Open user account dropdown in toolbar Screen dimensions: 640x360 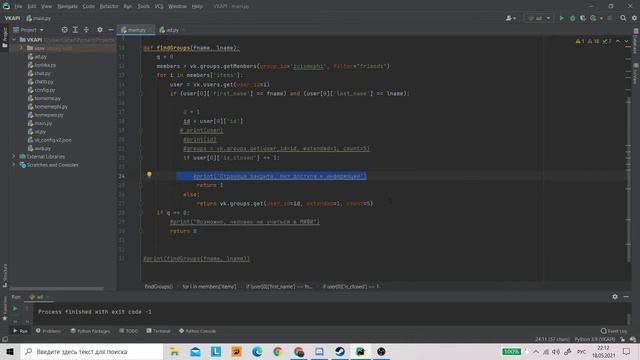pos(511,18)
